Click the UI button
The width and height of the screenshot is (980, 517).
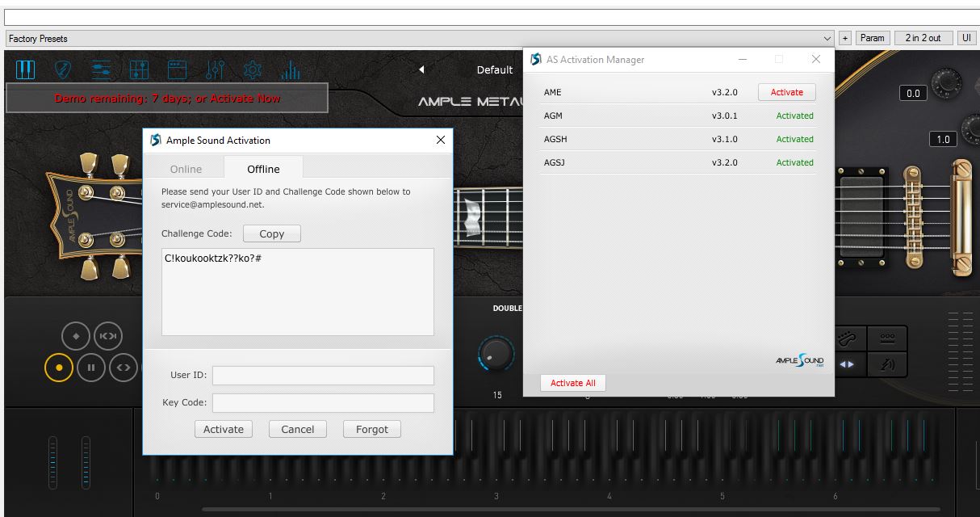pyautogui.click(x=966, y=38)
